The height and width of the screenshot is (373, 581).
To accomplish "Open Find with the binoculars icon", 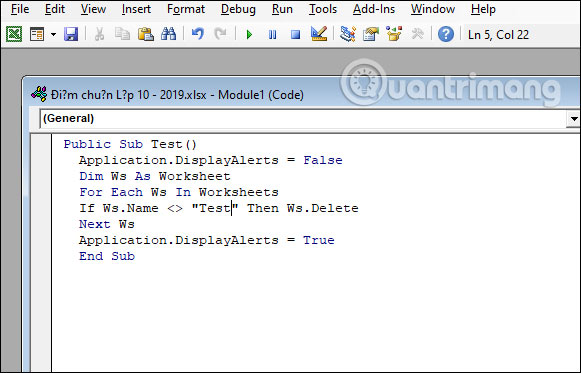I will [169, 34].
